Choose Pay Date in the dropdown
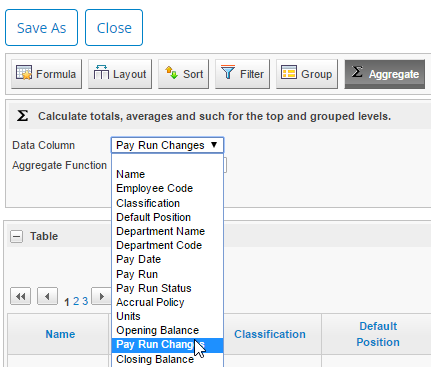The width and height of the screenshot is (431, 367). 167,259
